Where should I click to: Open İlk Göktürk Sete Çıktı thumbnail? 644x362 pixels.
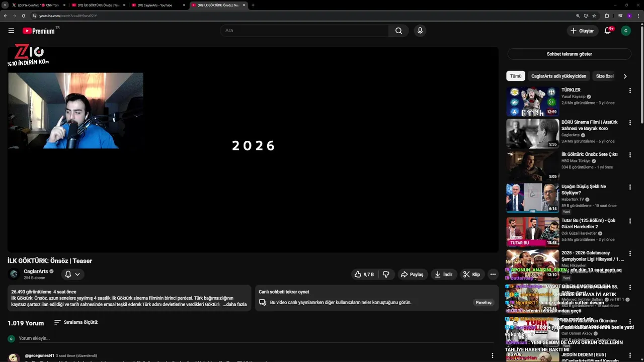pyautogui.click(x=532, y=166)
